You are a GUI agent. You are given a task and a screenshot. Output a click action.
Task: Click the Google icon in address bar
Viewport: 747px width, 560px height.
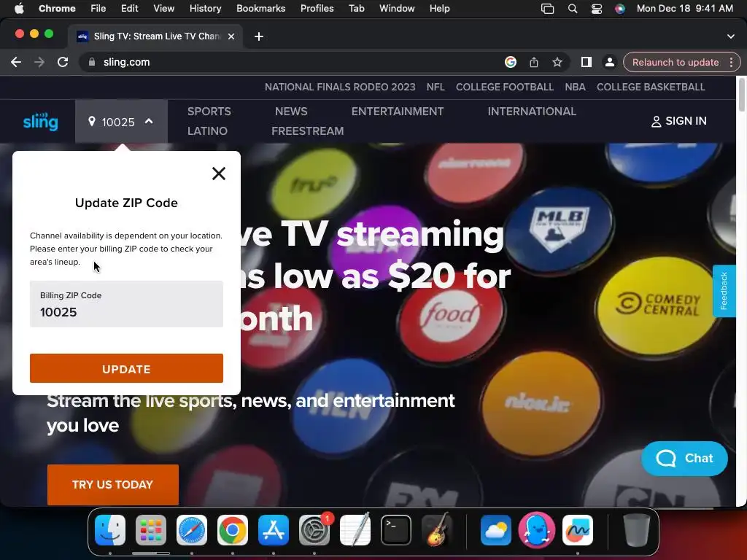[511, 63]
